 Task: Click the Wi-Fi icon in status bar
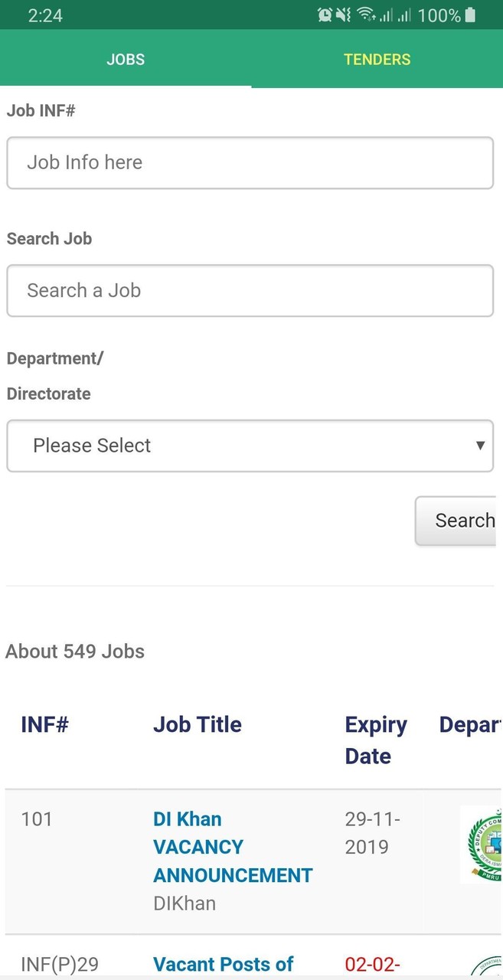tap(366, 14)
